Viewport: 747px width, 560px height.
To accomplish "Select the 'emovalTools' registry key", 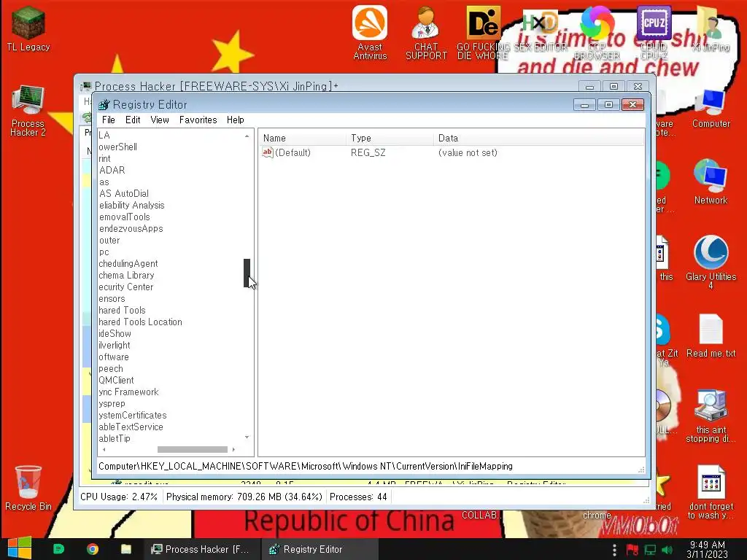I will pos(124,217).
